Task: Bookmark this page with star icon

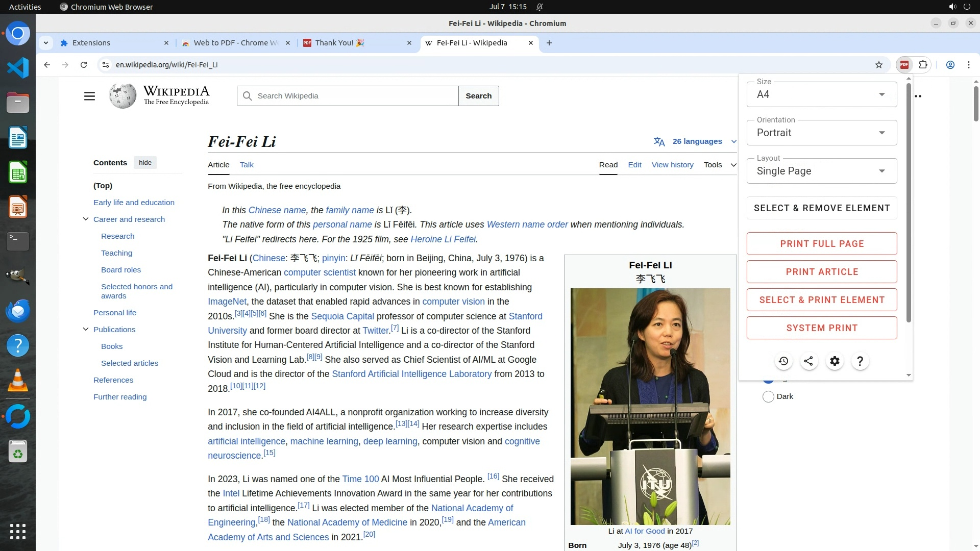Action: point(878,65)
